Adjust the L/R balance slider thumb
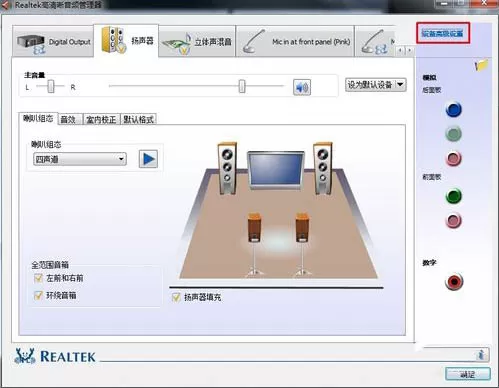 (51, 87)
